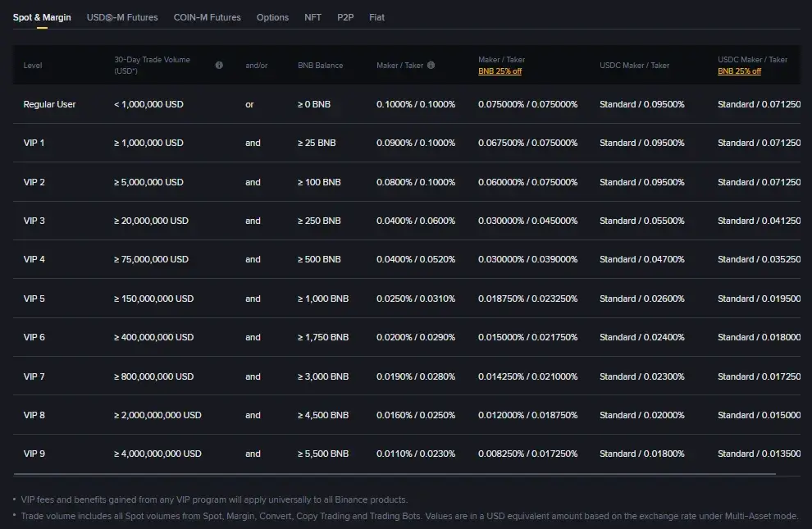
Task: Select the VIP 9 level cell
Action: point(34,454)
